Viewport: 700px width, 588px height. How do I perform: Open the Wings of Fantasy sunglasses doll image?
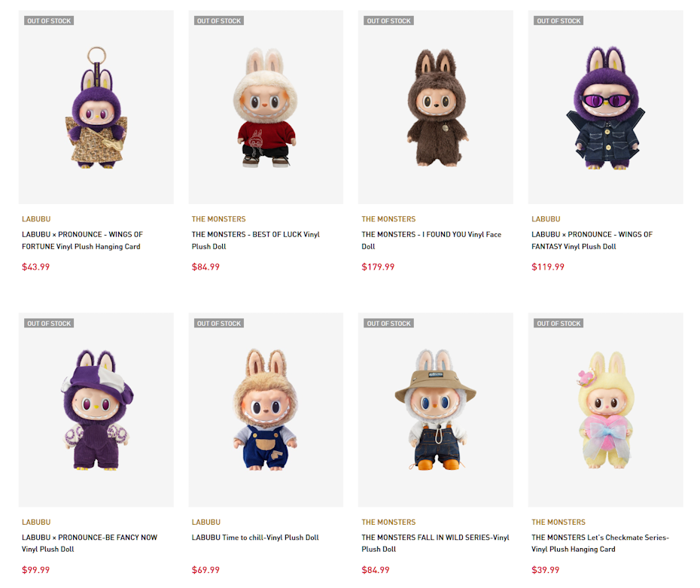[x=605, y=108]
